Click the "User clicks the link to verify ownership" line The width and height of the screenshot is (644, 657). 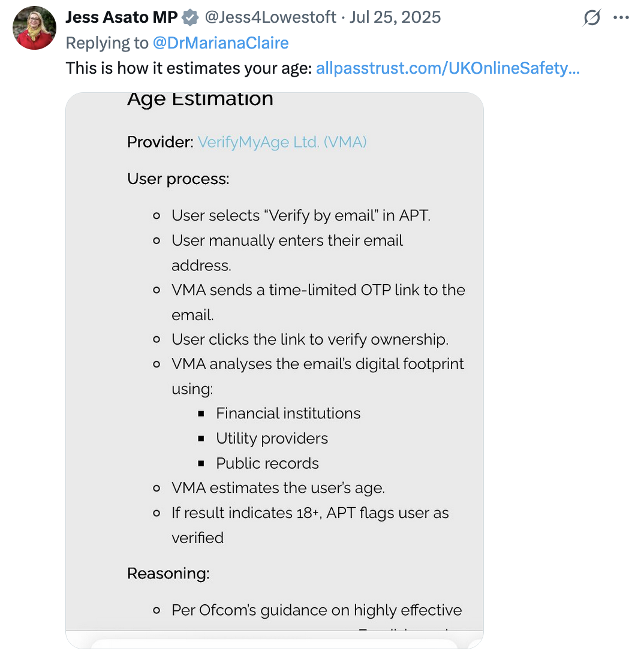[x=309, y=340]
